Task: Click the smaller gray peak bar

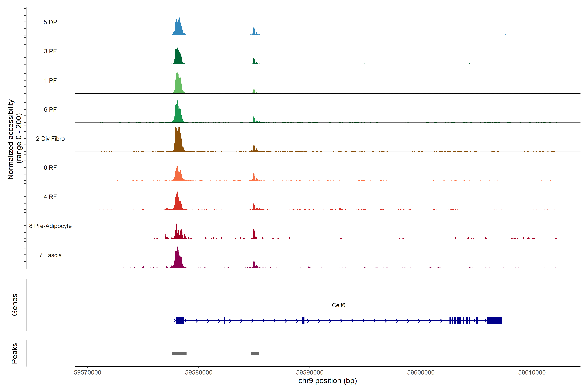Action: [x=255, y=353]
